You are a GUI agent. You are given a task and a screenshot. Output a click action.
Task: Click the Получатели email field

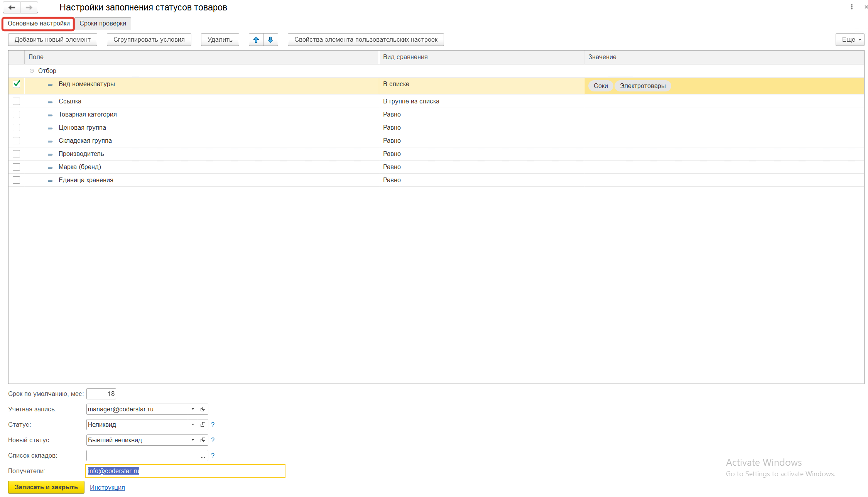(185, 471)
